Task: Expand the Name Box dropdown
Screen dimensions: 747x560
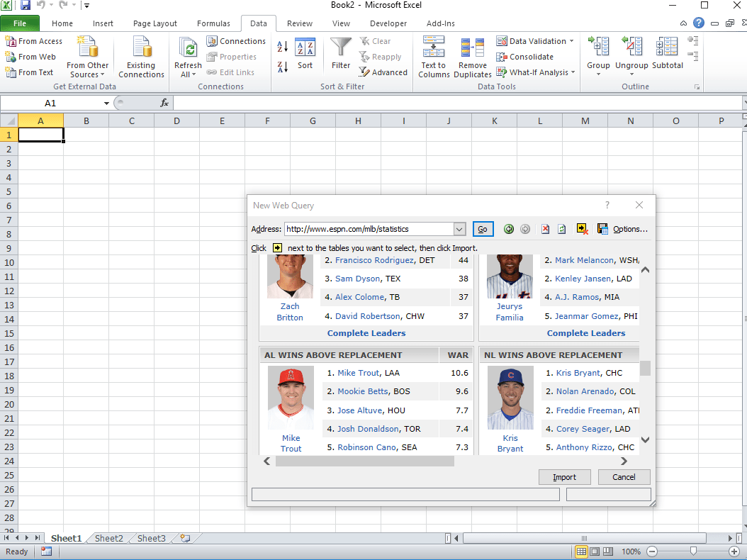Action: (106, 103)
